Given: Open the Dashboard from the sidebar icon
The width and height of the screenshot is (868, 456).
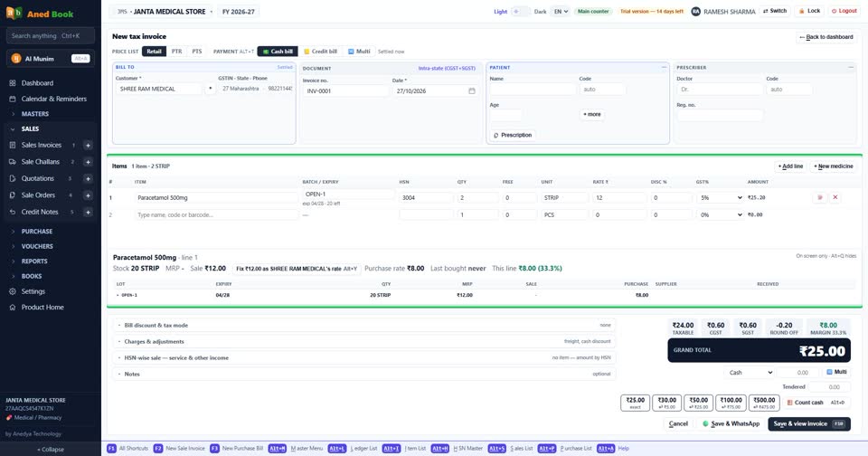Looking at the screenshot, I should pos(13,83).
